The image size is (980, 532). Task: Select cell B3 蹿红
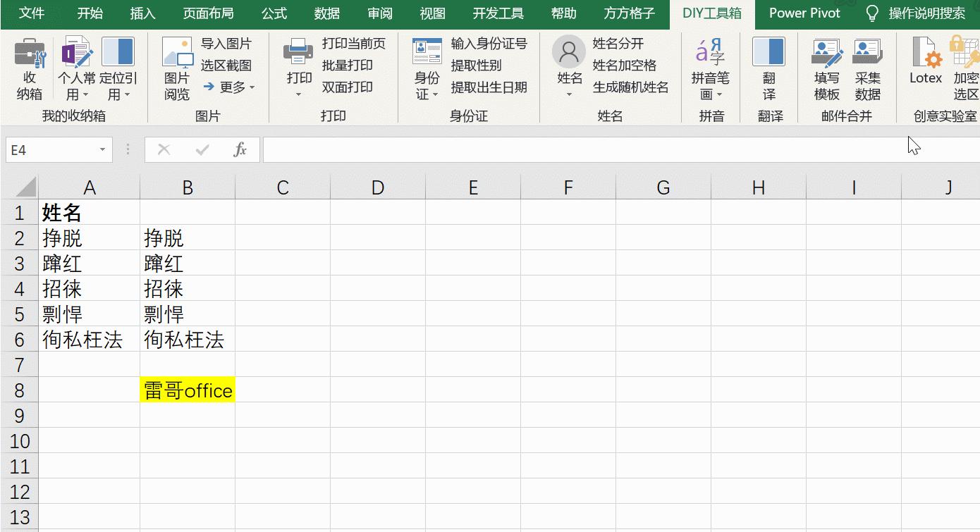pos(188,264)
